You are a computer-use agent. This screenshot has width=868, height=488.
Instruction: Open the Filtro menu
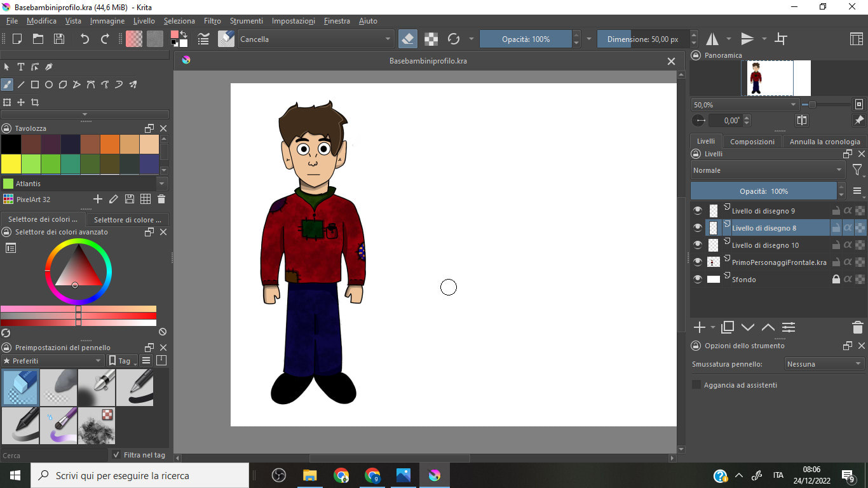(x=212, y=21)
